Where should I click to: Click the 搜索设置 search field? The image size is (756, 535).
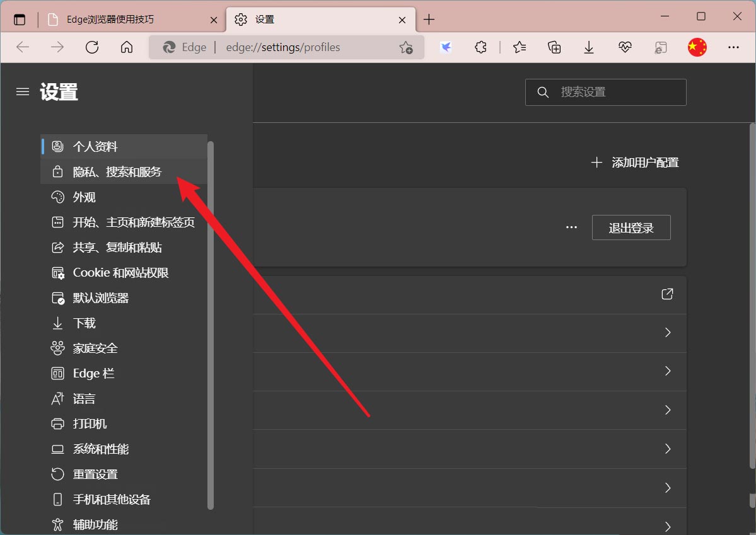pos(605,91)
